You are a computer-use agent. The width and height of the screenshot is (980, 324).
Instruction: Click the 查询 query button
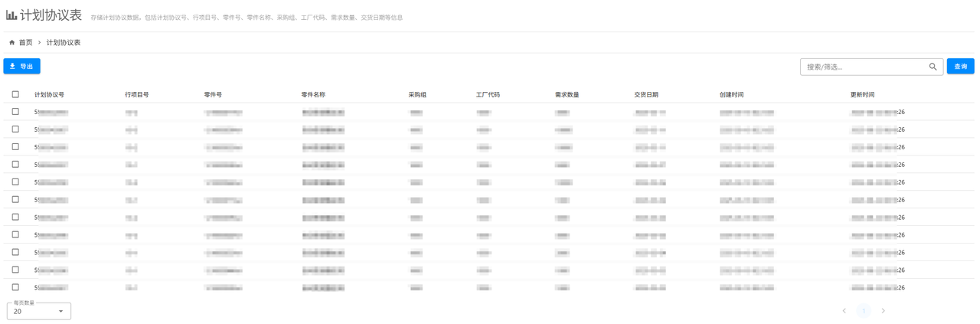(960, 67)
